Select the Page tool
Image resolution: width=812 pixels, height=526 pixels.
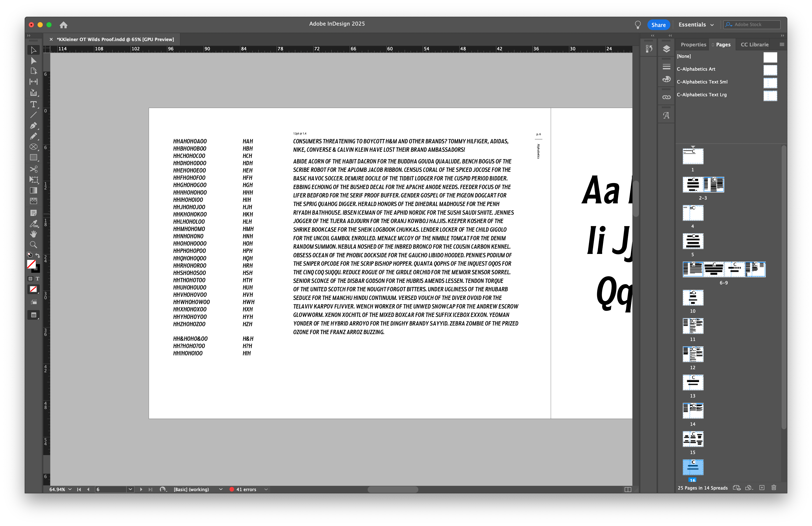pyautogui.click(x=34, y=71)
